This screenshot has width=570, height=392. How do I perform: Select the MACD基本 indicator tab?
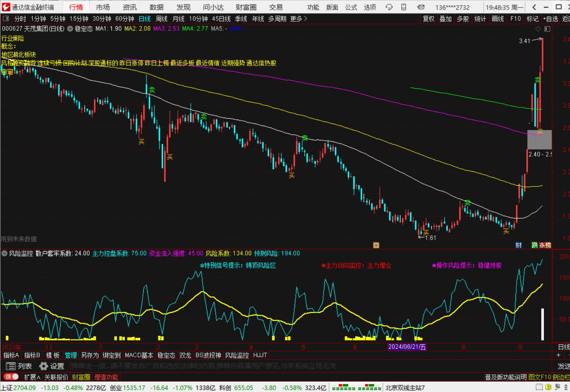pyautogui.click(x=139, y=355)
